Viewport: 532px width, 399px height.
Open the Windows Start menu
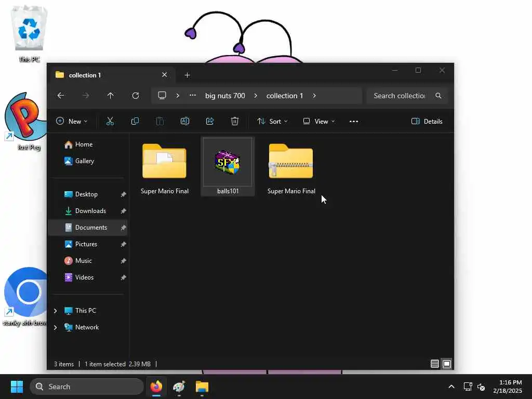[x=17, y=387]
